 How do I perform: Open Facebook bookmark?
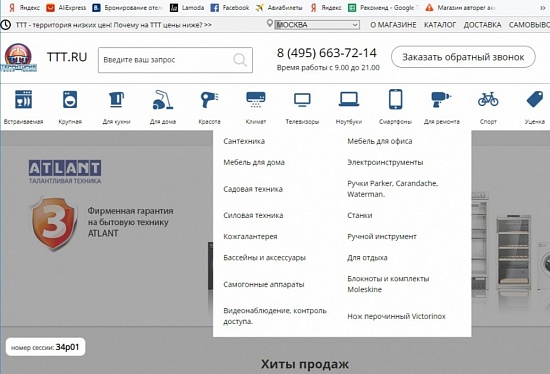coord(230,7)
